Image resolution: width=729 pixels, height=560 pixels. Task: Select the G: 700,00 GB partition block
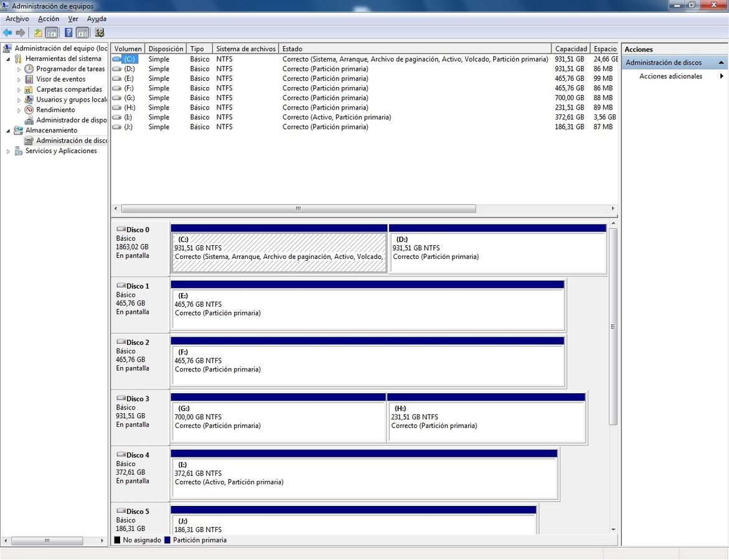[x=278, y=421]
